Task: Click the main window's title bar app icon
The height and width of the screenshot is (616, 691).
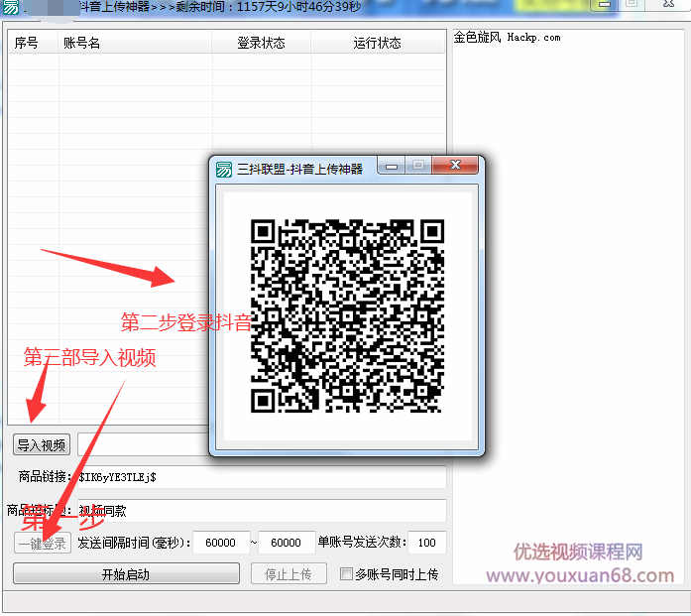Action: coord(11,7)
